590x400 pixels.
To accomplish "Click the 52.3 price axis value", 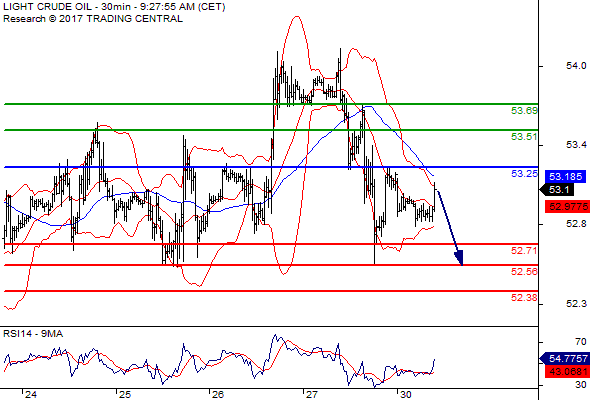I will (576, 303).
